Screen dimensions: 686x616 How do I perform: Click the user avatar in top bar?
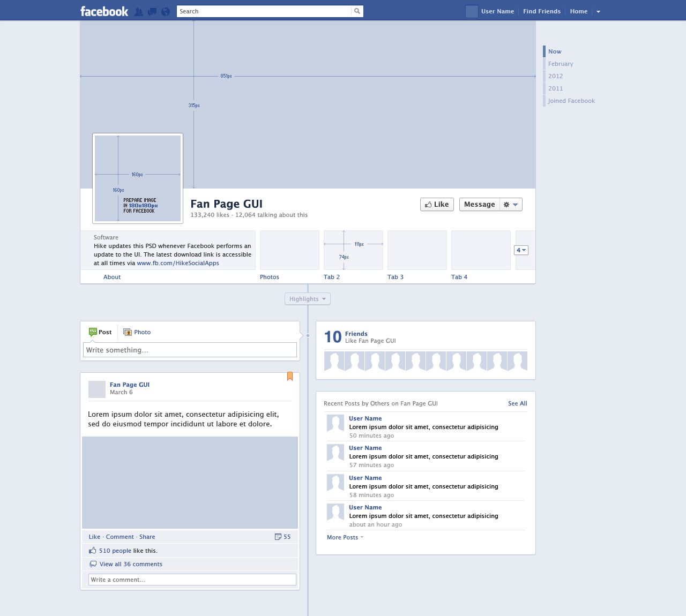[x=472, y=11]
